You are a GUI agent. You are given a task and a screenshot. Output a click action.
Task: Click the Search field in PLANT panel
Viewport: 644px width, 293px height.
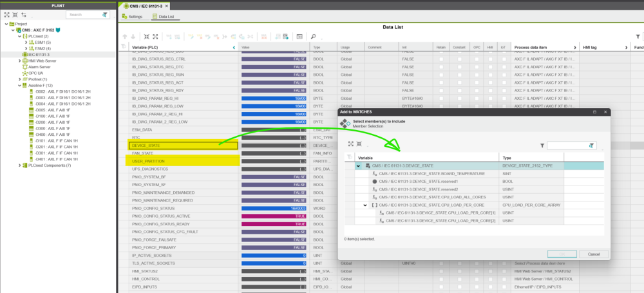pos(83,14)
